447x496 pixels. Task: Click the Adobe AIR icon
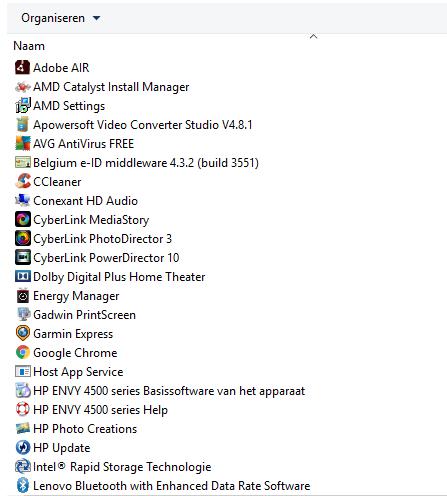click(x=22, y=68)
